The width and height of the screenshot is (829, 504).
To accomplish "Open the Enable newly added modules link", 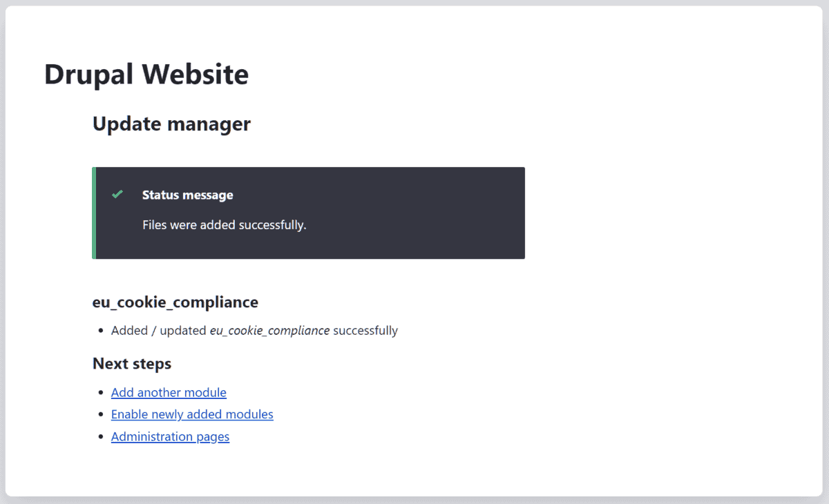I will (192, 414).
